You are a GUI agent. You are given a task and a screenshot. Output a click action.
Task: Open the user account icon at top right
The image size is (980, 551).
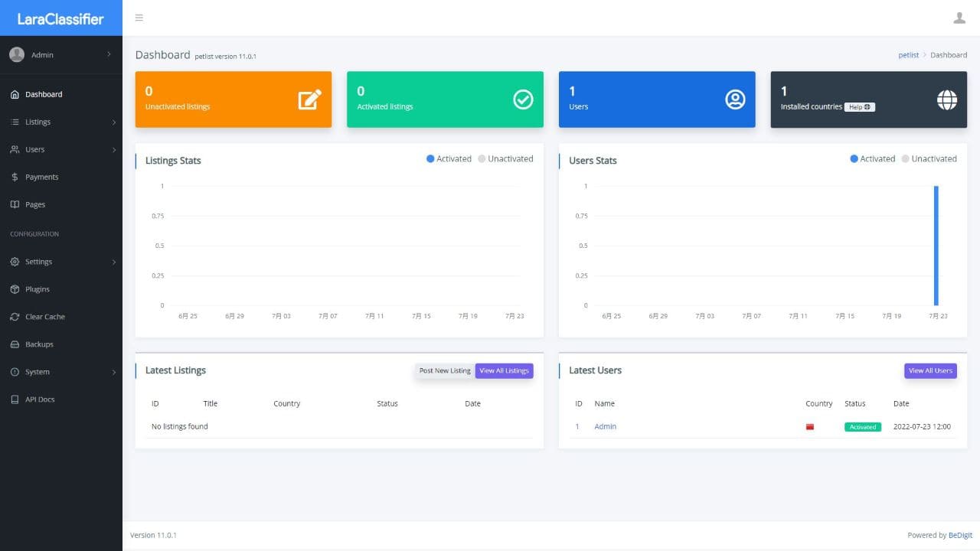point(959,18)
